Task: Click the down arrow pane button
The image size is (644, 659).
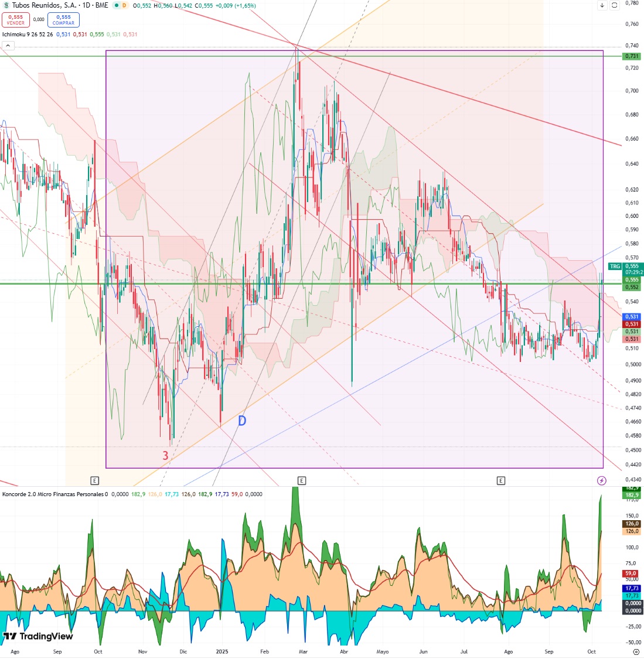Action: pyautogui.click(x=602, y=5)
